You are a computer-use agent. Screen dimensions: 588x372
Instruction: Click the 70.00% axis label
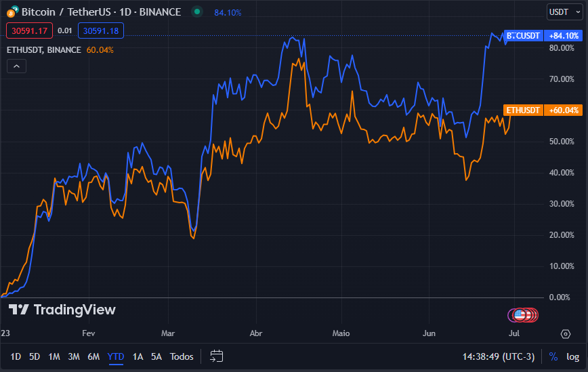point(562,79)
